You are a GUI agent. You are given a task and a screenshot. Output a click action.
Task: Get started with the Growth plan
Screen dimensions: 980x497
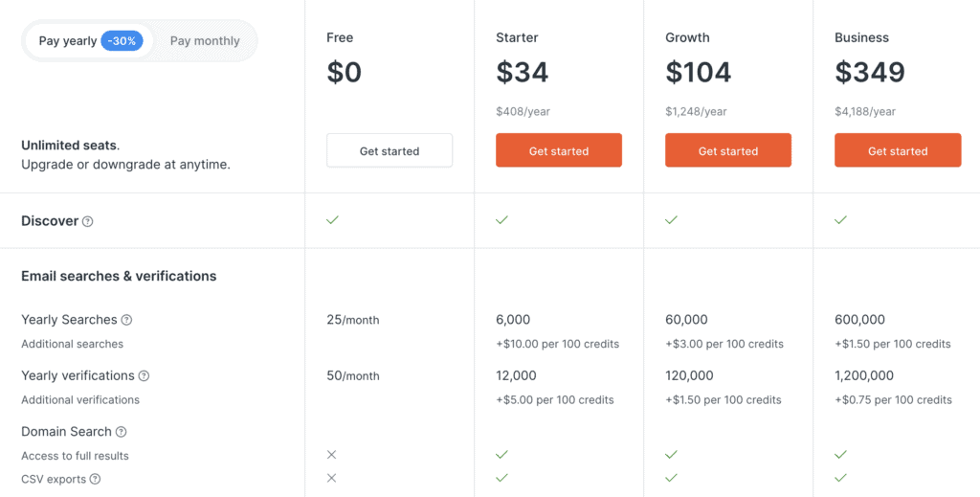pos(728,150)
